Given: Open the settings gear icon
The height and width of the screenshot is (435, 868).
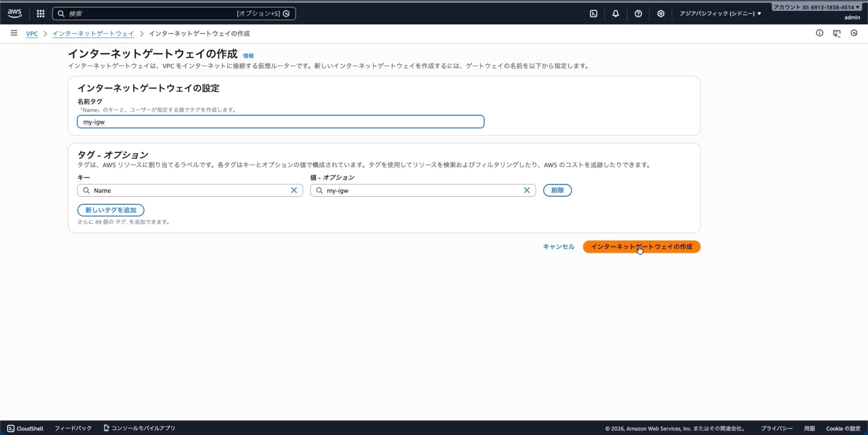Looking at the screenshot, I should point(660,14).
